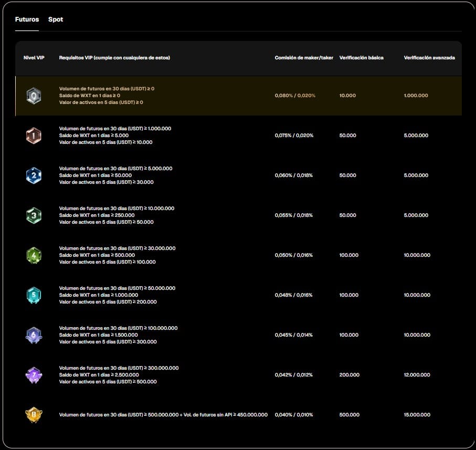This screenshot has width=476, height=450.
Task: Click the Nivel VIP column header
Action: point(34,58)
